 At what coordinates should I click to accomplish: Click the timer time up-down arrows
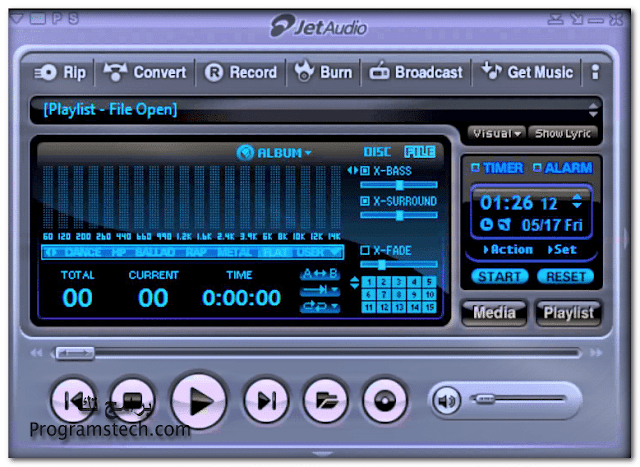577,201
